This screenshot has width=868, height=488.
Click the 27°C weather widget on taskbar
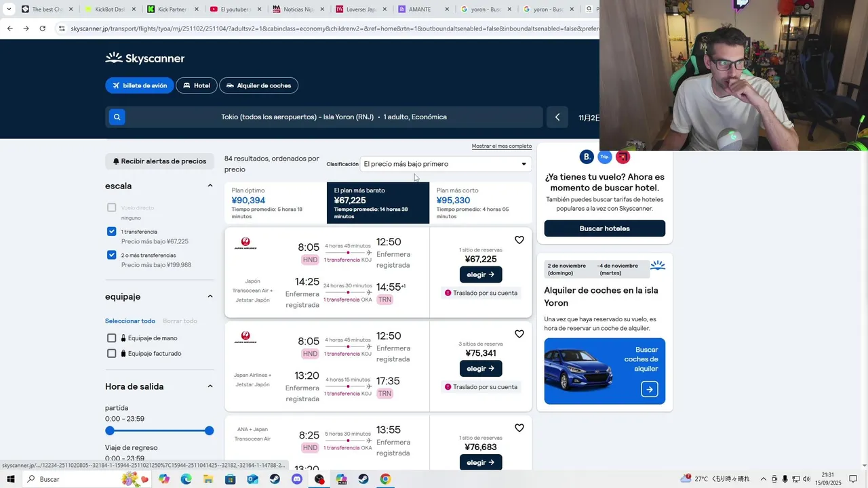pyautogui.click(x=715, y=479)
